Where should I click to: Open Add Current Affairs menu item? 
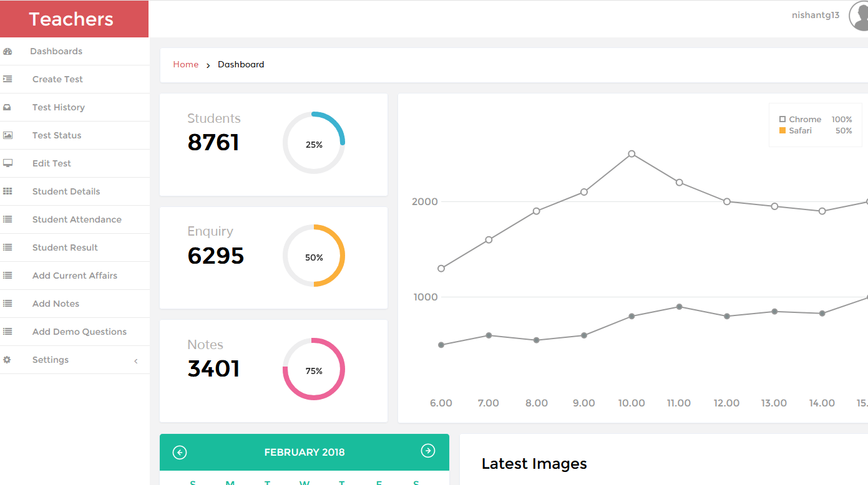74,276
